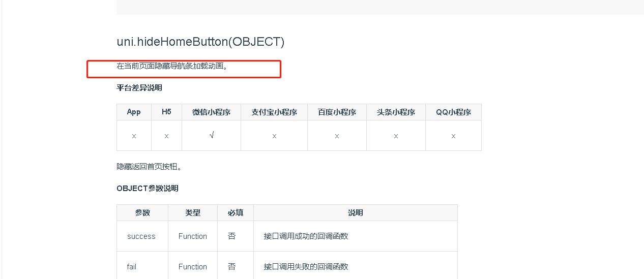
Task: Click the QQ小程序 column header
Action: click(453, 112)
